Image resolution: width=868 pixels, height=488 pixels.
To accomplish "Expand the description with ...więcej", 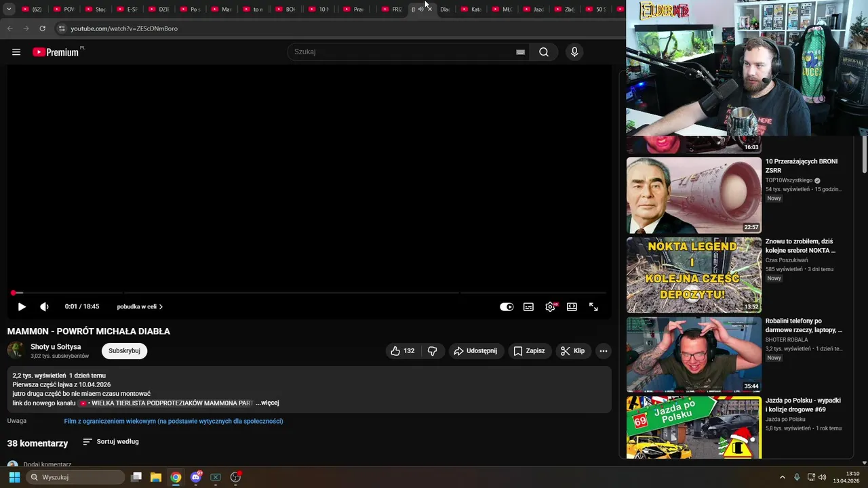I will coord(267,403).
